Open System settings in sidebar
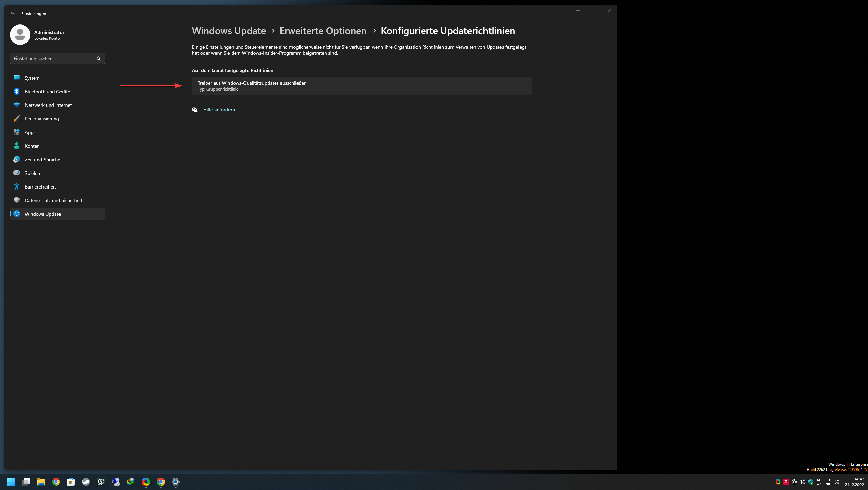The image size is (868, 490). point(32,78)
